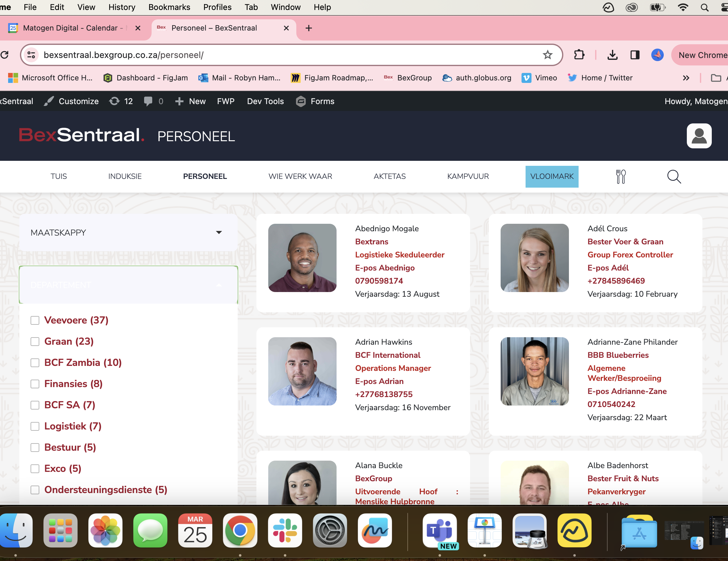728x561 pixels.
Task: Click the VLOOIMARK button
Action: click(x=552, y=177)
